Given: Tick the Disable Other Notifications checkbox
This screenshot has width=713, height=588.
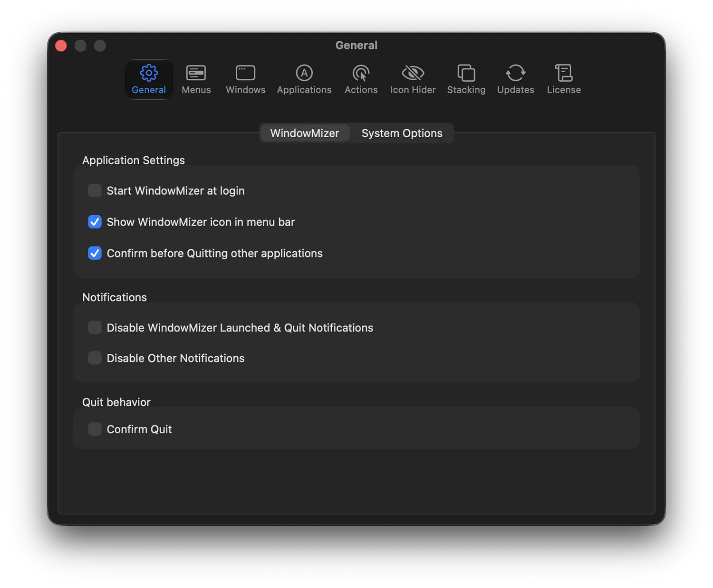Looking at the screenshot, I should pos(95,358).
